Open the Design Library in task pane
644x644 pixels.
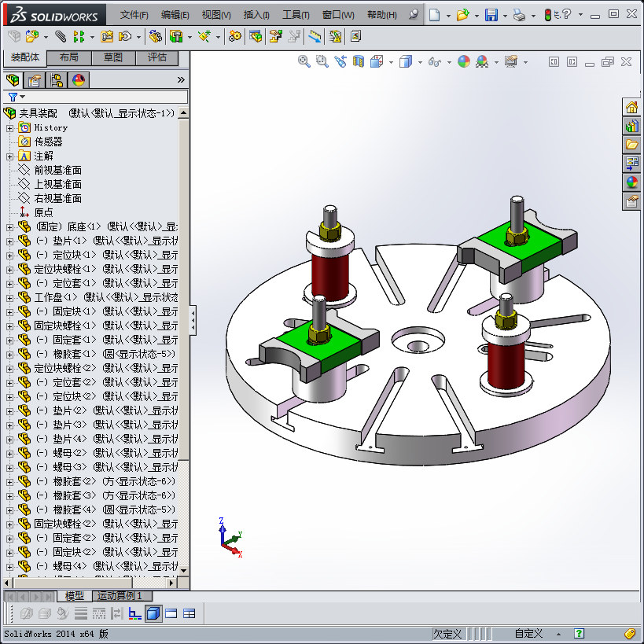coord(631,127)
